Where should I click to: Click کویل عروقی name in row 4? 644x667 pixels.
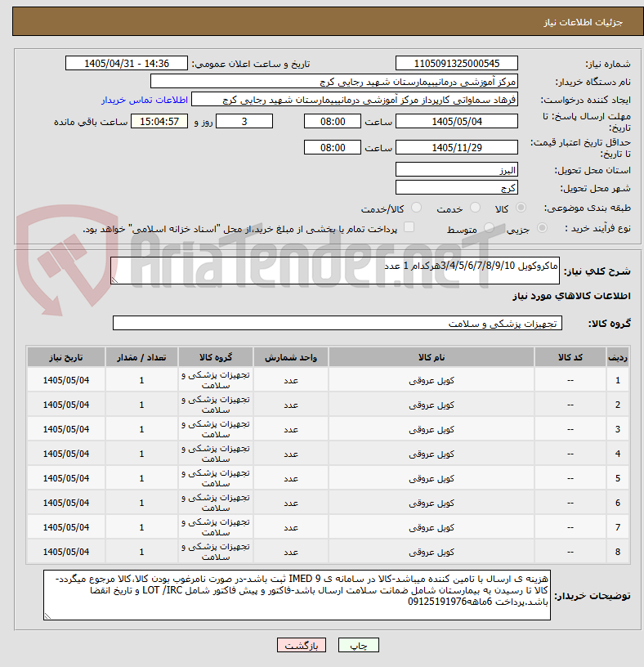click(432, 454)
